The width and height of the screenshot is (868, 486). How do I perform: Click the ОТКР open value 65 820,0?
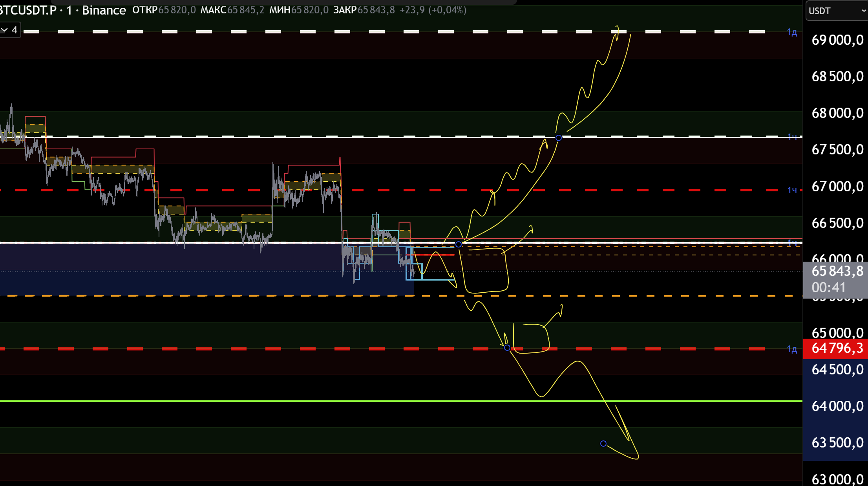coord(177,10)
